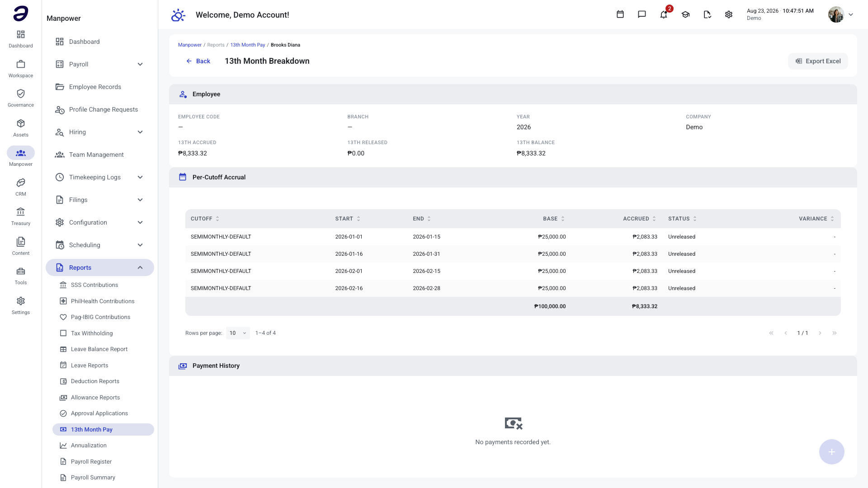Open CRM module
Screen dimensions: 868x488
click(21, 187)
